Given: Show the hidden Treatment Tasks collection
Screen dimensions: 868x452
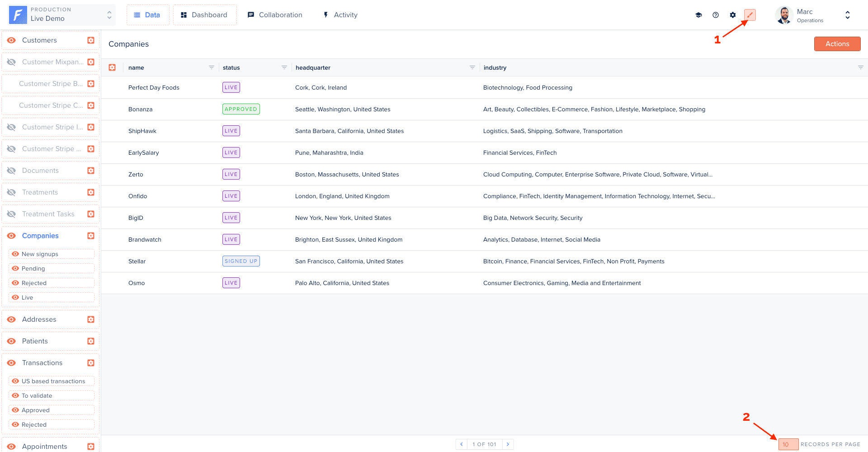Looking at the screenshot, I should click(12, 214).
